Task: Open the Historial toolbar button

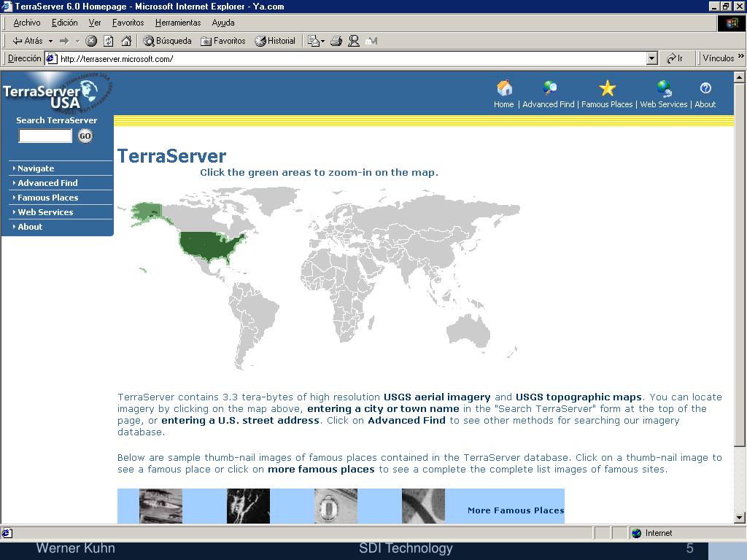Action: tap(275, 41)
